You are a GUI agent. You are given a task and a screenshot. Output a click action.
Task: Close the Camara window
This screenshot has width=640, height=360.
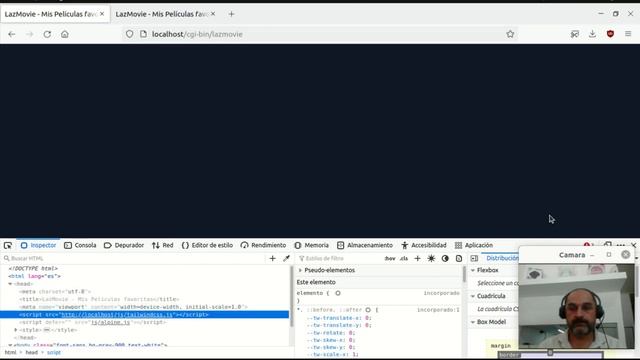coord(626,255)
